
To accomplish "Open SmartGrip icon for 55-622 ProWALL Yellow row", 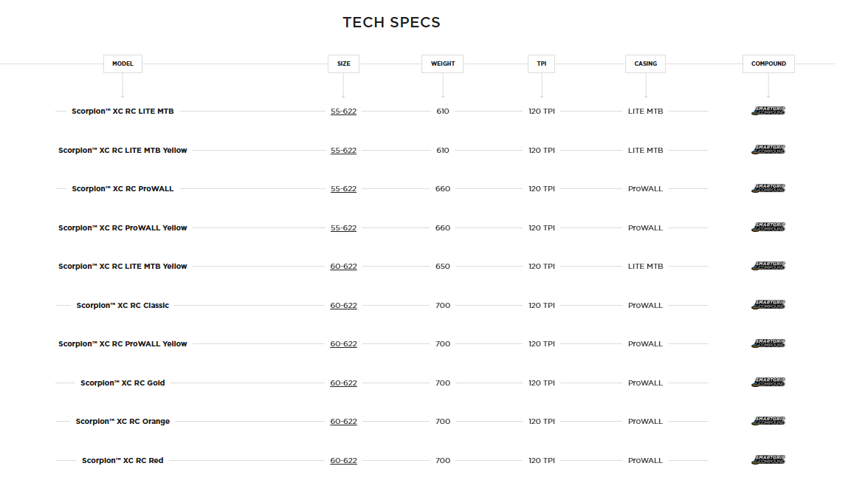I will click(768, 227).
